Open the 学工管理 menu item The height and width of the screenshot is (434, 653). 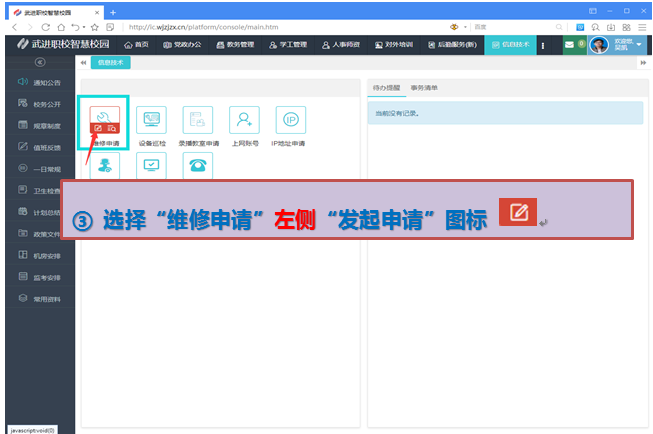click(x=288, y=45)
